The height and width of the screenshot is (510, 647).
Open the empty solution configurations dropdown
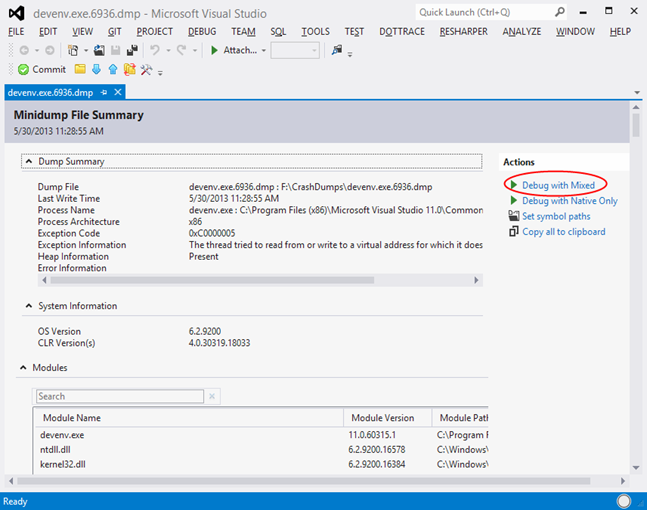pos(295,50)
